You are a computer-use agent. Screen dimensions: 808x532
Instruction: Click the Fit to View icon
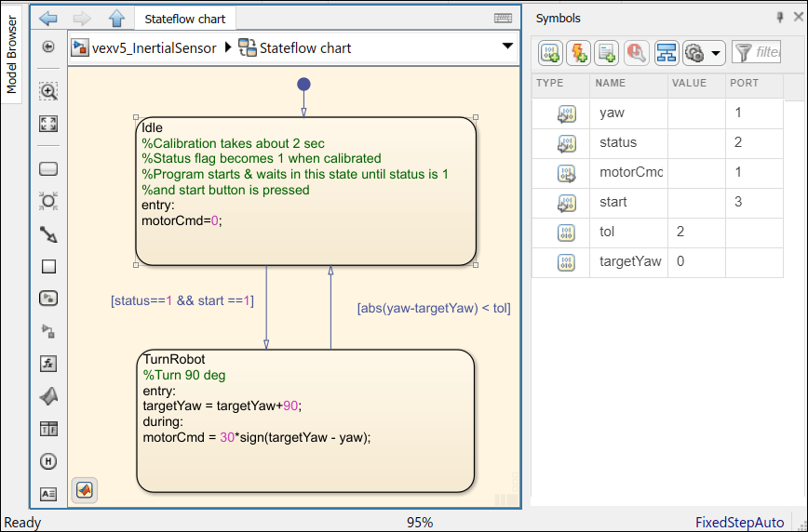[x=48, y=124]
